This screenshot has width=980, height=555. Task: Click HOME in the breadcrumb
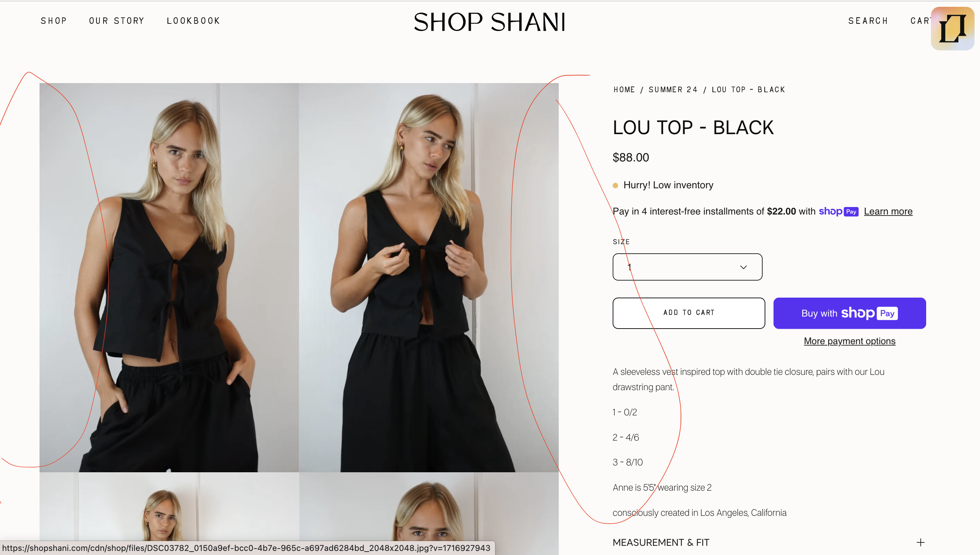click(624, 90)
